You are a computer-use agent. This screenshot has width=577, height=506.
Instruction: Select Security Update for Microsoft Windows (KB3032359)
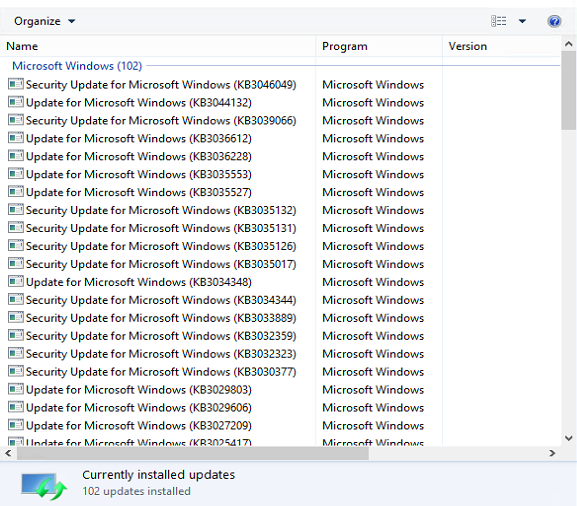(161, 336)
